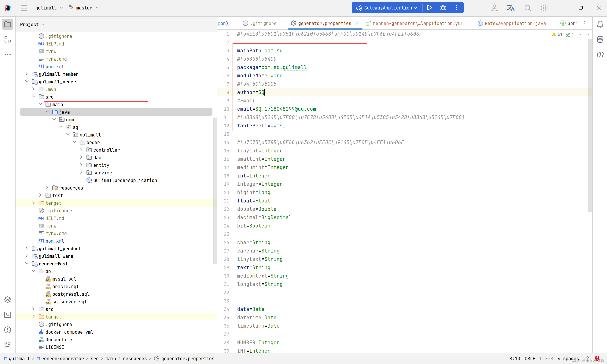Click the CRLF line separator status widget

[x=530, y=359]
